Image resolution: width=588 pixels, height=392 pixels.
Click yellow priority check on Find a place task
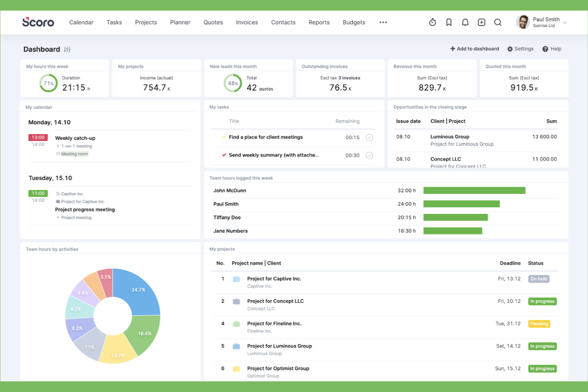tap(224, 137)
